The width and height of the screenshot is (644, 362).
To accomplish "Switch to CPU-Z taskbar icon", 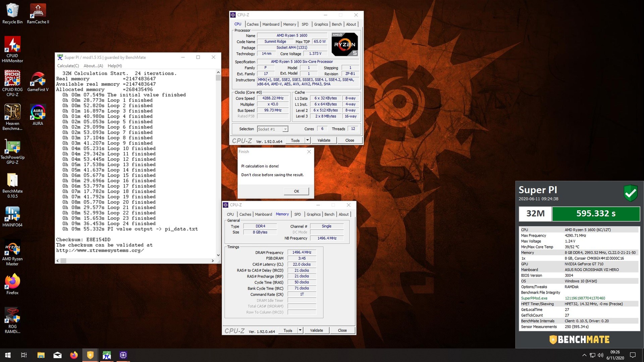I will click(123, 355).
